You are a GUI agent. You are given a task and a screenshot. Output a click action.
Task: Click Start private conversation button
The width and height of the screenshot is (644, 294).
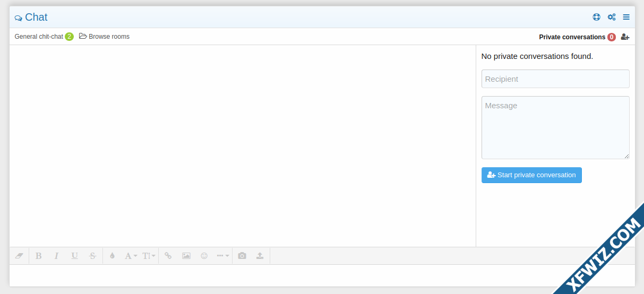click(531, 175)
